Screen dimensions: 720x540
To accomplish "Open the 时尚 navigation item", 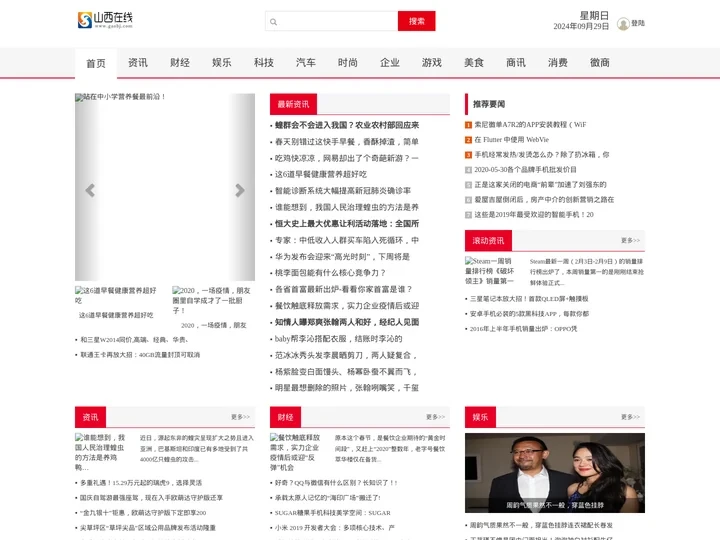I will (348, 63).
